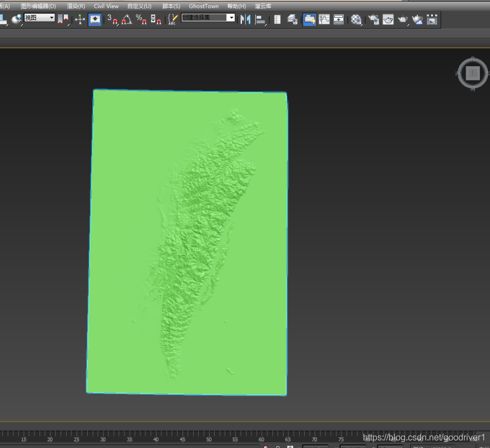The image size is (490, 448).
Task: Click the Mirror tool icon
Action: tap(245, 19)
